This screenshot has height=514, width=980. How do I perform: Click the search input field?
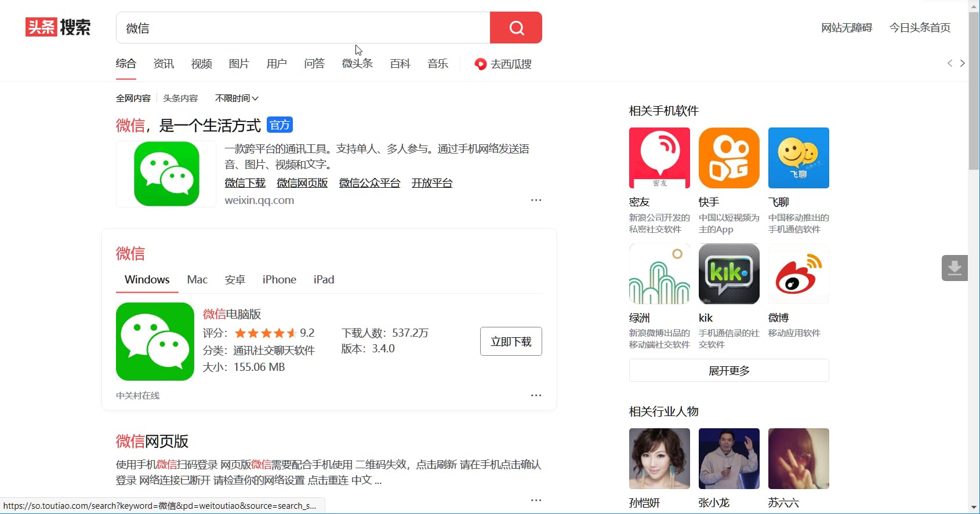point(303,28)
